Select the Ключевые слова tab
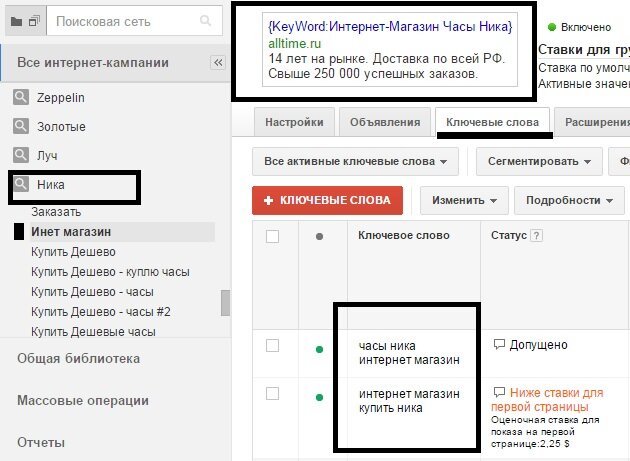630x461 pixels. (x=493, y=122)
